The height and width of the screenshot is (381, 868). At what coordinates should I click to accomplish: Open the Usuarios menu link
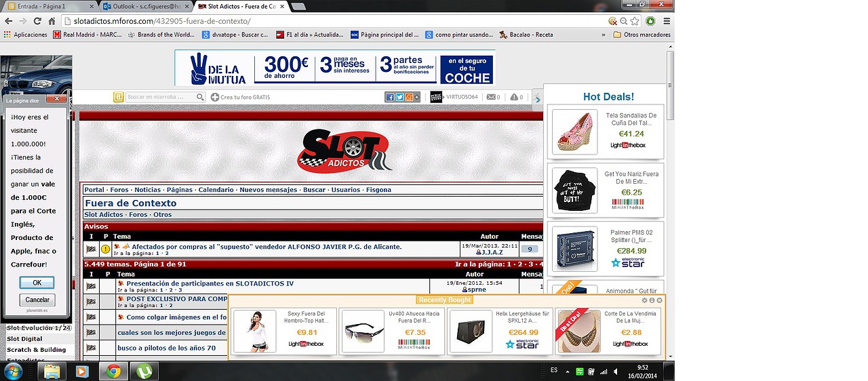coord(346,190)
